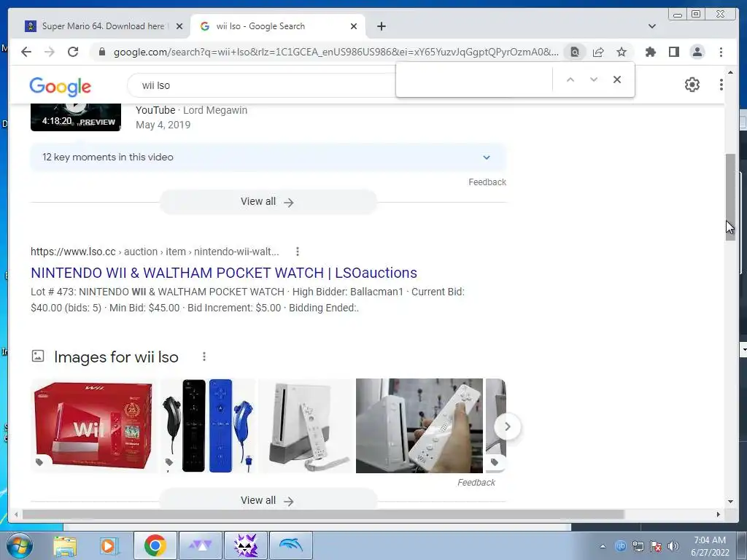The height and width of the screenshot is (560, 747).
Task: Jump to previous find match
Action: click(570, 79)
